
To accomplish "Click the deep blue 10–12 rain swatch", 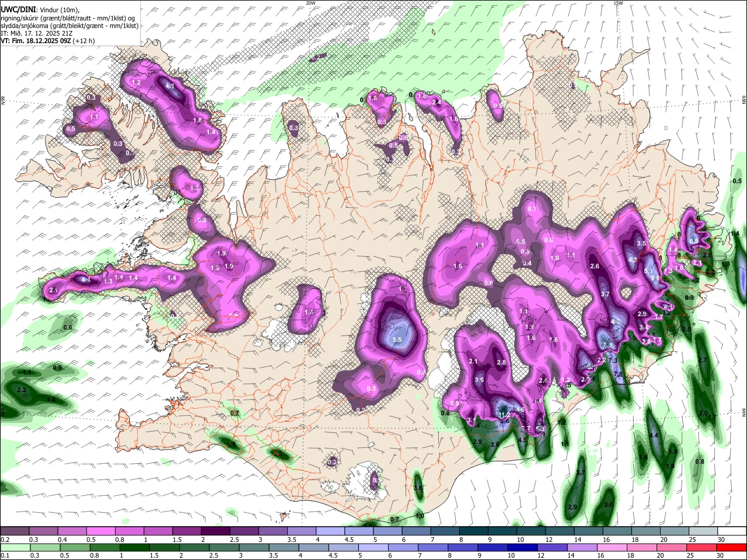I will [x=522, y=548].
